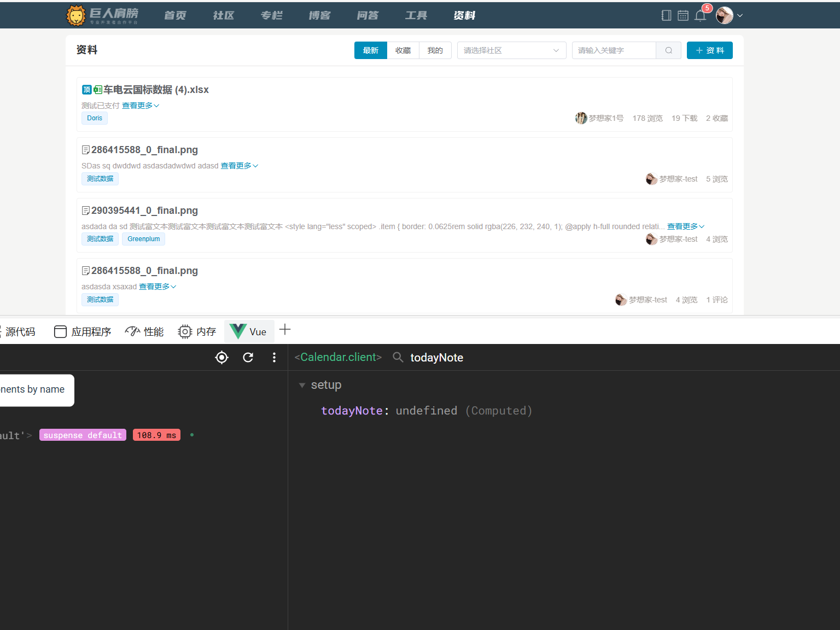The height and width of the screenshot is (630, 840).
Task: Click avatar of 梦想家1号
Action: tap(581, 118)
